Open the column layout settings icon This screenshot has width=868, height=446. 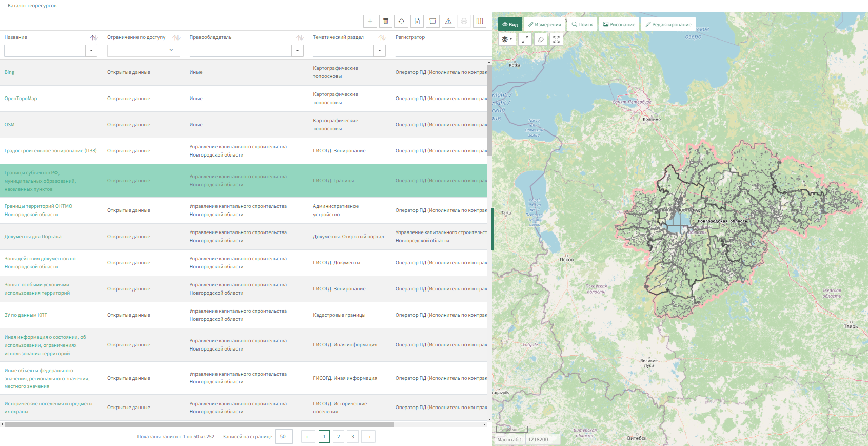[x=480, y=21]
